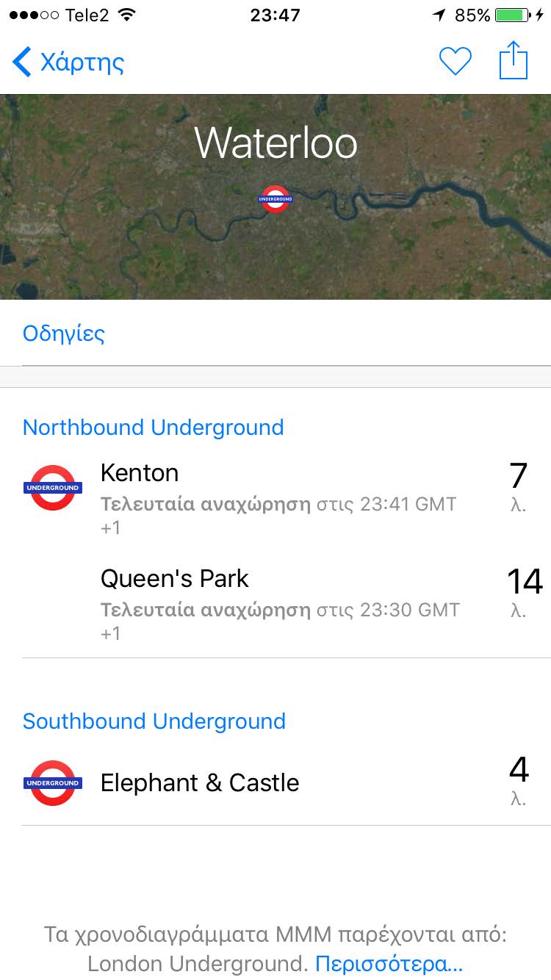Select the Southbound Underground header

tap(154, 721)
